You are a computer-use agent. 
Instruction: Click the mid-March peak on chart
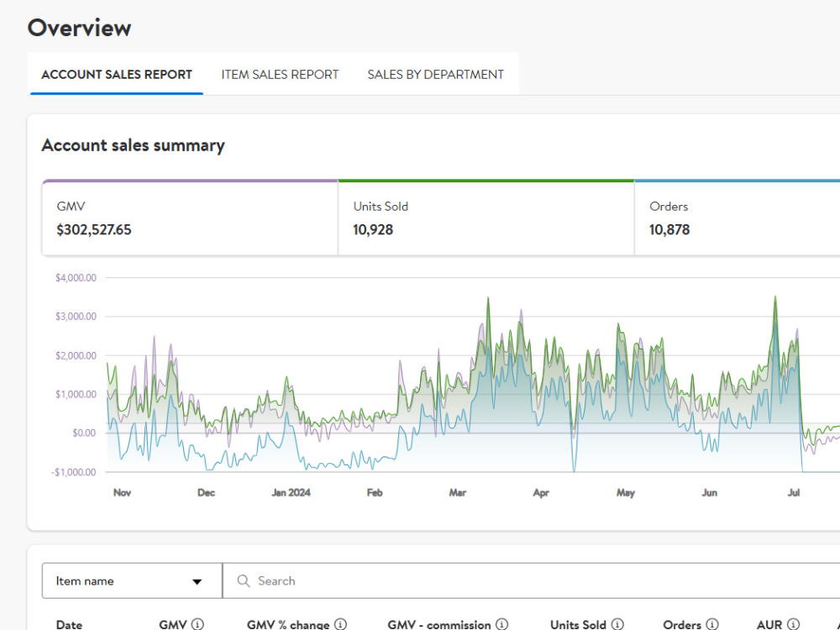point(488,298)
